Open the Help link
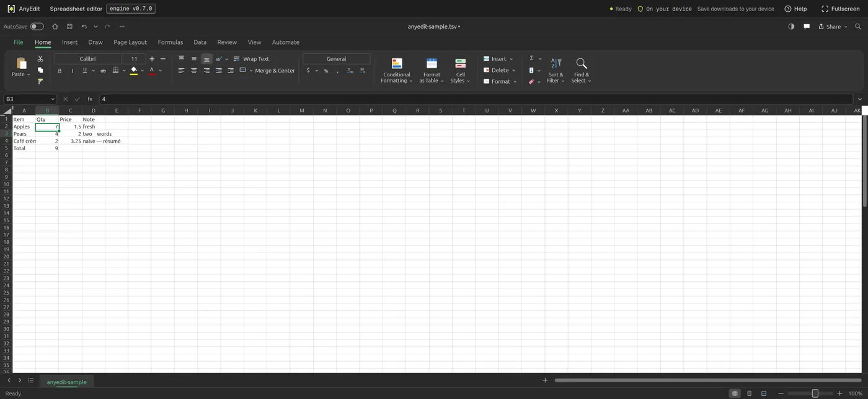This screenshot has height=399, width=868. tap(795, 9)
